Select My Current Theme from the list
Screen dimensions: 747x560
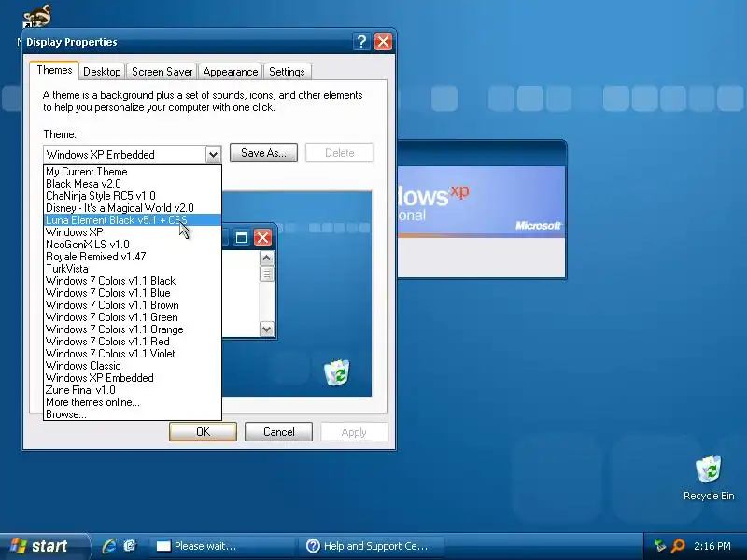click(x=133, y=172)
